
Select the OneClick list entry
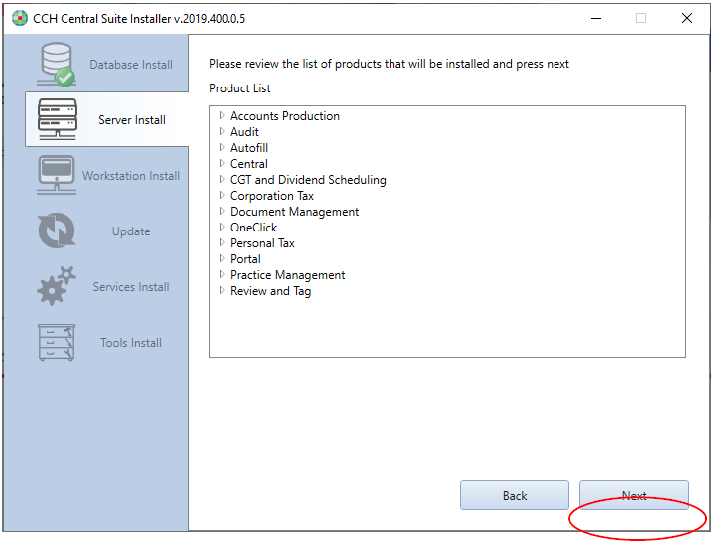pos(253,228)
